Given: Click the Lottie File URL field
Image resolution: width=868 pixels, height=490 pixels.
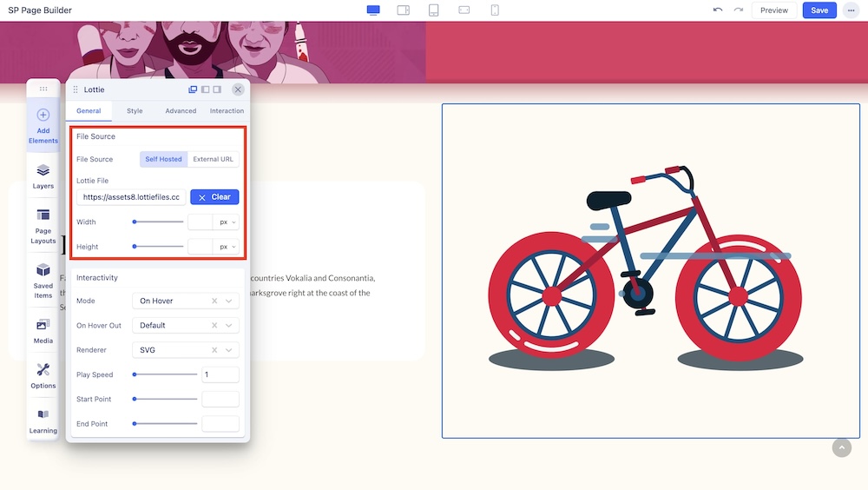Looking at the screenshot, I should point(131,197).
